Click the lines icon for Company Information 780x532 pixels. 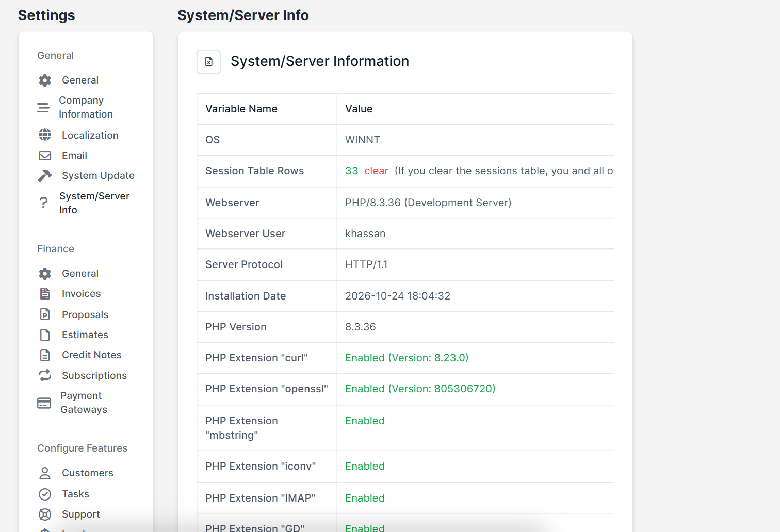pos(43,107)
